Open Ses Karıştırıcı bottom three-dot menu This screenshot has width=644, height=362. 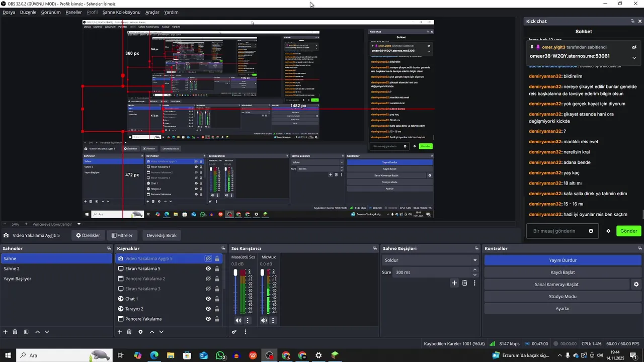click(246, 332)
